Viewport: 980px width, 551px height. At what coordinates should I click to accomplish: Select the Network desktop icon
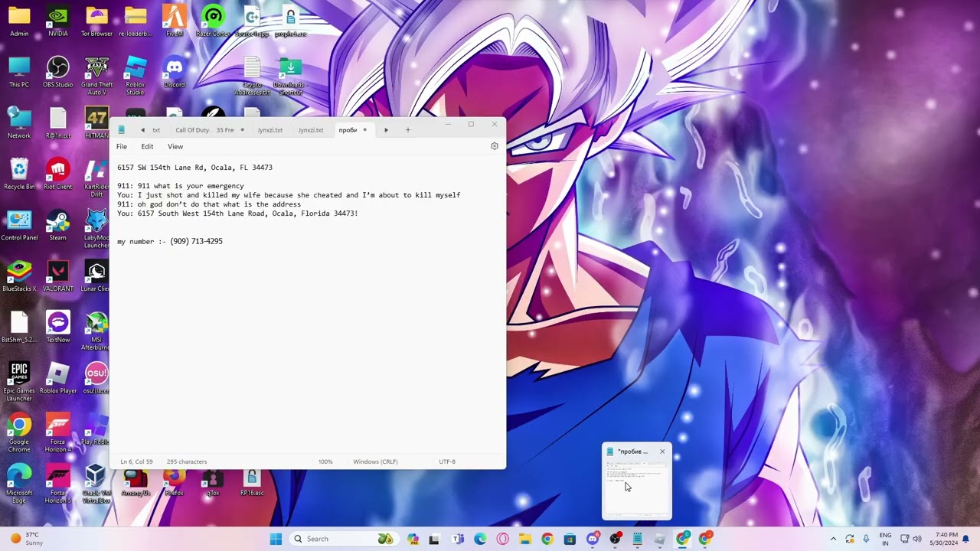[19, 123]
